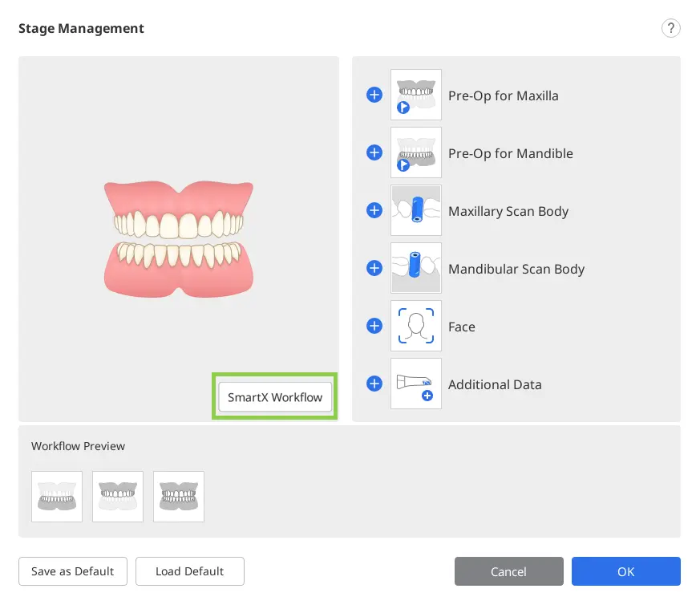This screenshot has width=700, height=605.
Task: Select the Maxillary Scan Body stage icon
Action: pyautogui.click(x=415, y=210)
